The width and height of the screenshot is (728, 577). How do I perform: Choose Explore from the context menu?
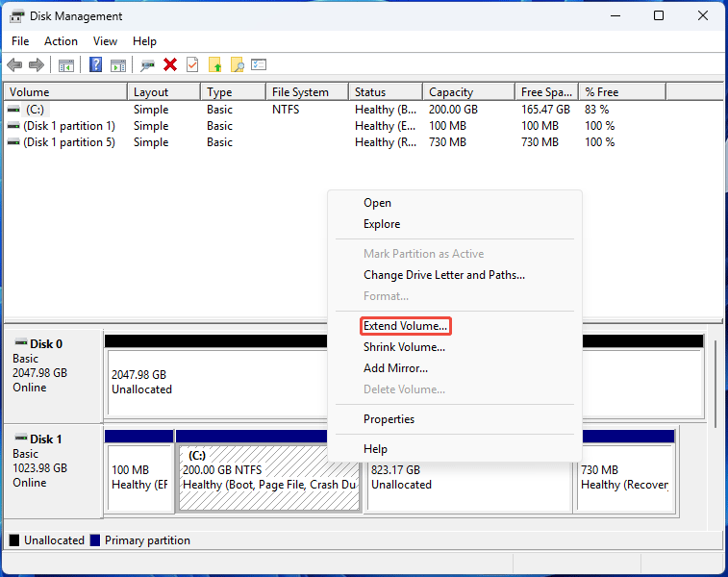455,224
